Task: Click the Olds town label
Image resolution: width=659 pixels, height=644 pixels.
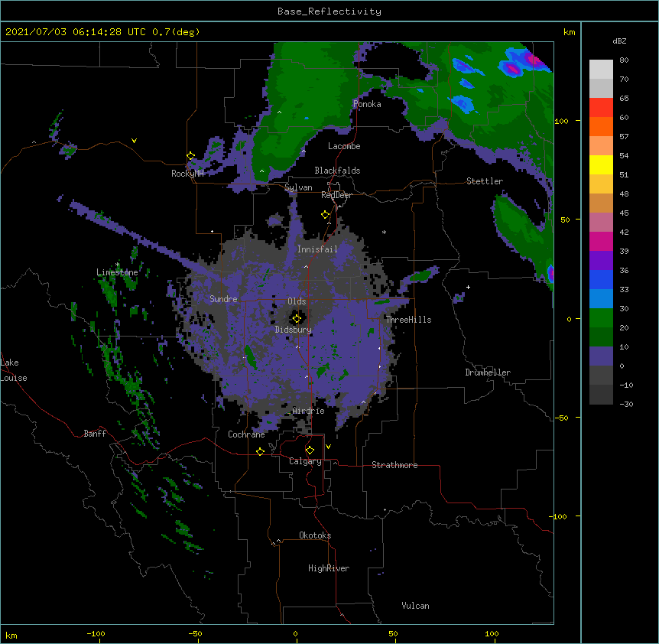Action: pos(297,301)
